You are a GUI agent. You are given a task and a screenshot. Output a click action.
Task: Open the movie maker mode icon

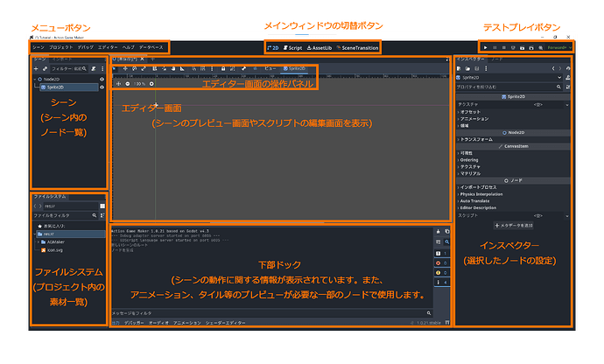coord(541,48)
